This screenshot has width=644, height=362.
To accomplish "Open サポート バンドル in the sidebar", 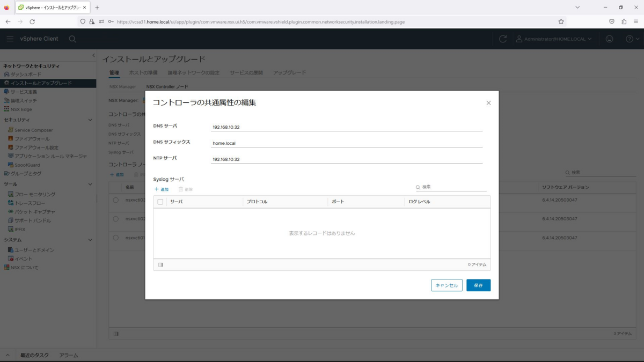I will (33, 220).
